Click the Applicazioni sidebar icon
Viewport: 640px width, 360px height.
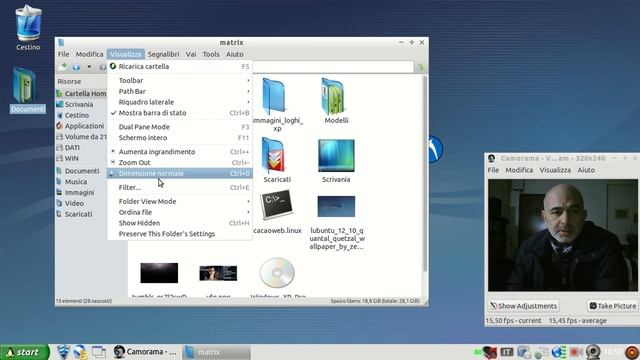60,126
